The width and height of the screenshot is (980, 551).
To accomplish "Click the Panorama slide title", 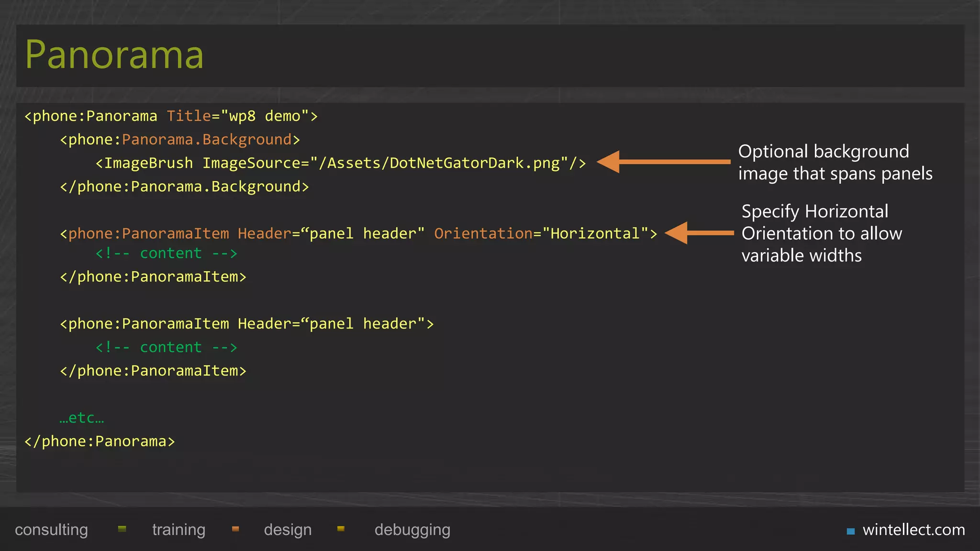I will tap(114, 55).
